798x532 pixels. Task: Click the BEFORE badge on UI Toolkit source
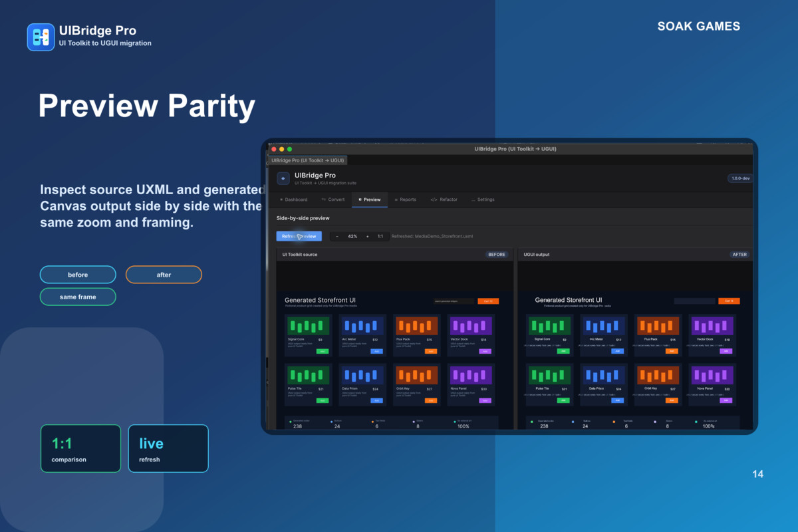[x=497, y=255]
